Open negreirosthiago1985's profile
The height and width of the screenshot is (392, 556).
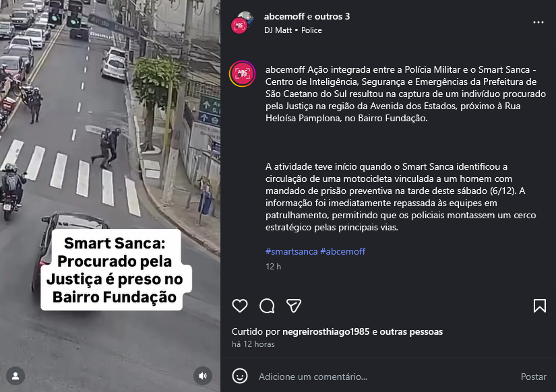(x=326, y=332)
